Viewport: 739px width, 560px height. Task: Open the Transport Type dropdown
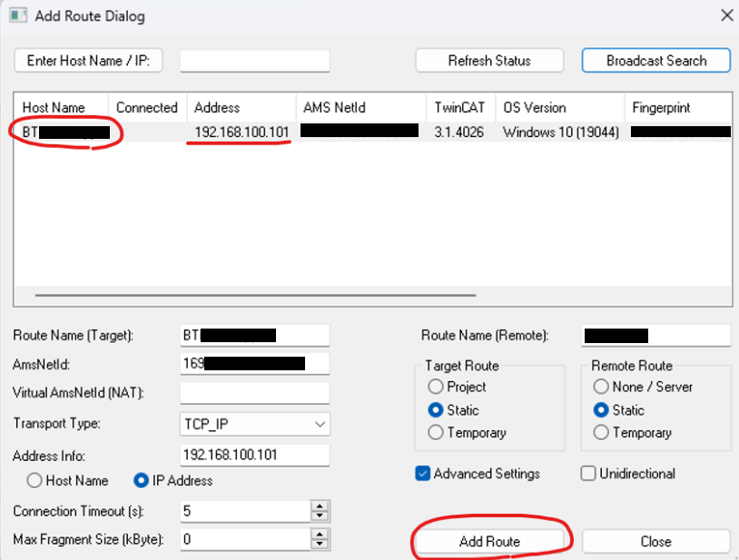tap(320, 424)
